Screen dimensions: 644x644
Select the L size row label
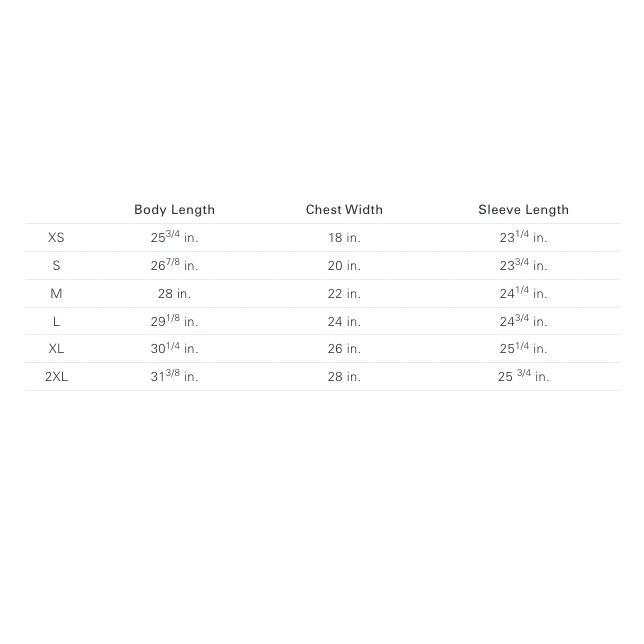point(56,322)
